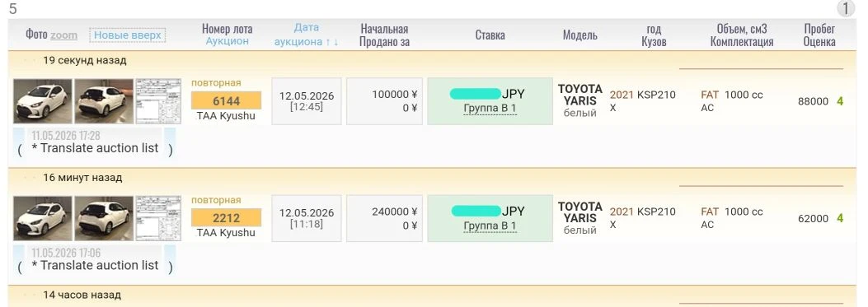Click FAT 1000 cc in lot 2212 row
The height and width of the screenshot is (307, 868).
click(x=732, y=212)
